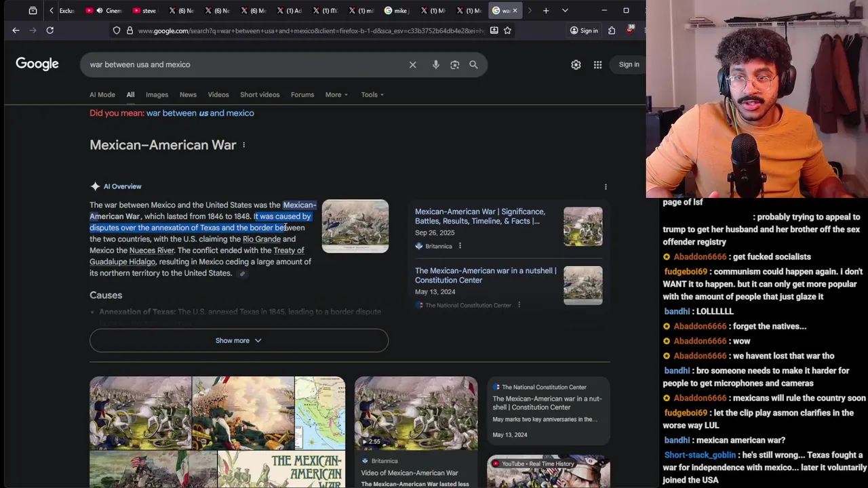Click the AI Overview sparkle icon
The width and height of the screenshot is (868, 488).
(95, 186)
